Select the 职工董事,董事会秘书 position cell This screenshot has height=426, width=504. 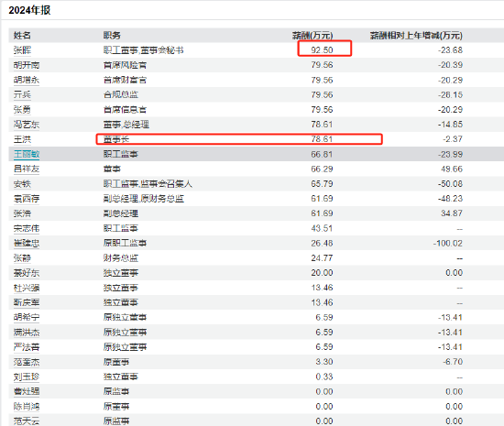coord(143,50)
